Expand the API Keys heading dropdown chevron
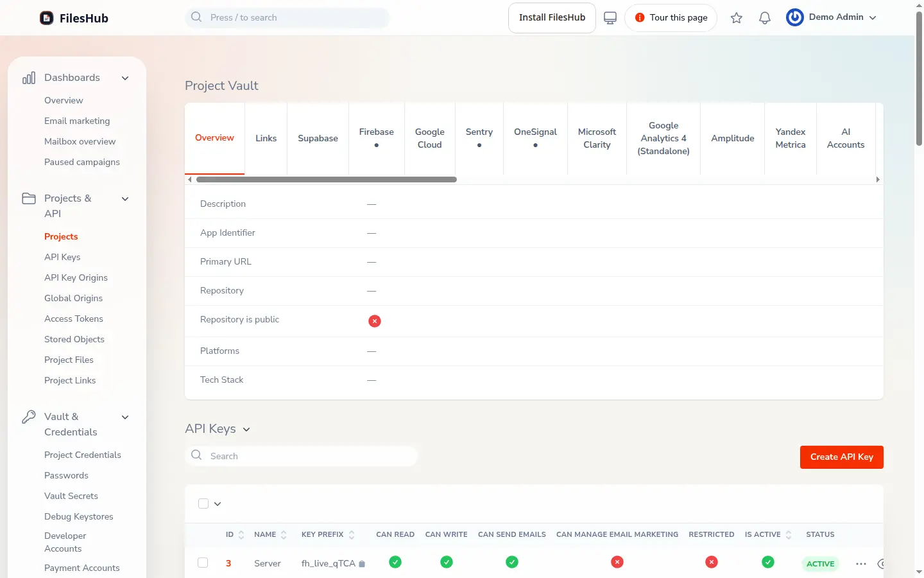The height and width of the screenshot is (578, 924). (x=246, y=430)
